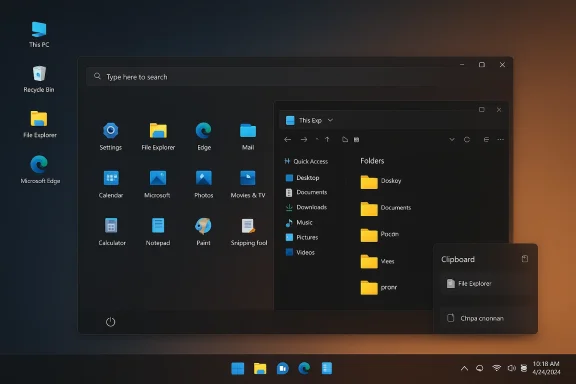The height and width of the screenshot is (384, 576).
Task: Open Pictures in the sidebar
Action: click(302, 237)
